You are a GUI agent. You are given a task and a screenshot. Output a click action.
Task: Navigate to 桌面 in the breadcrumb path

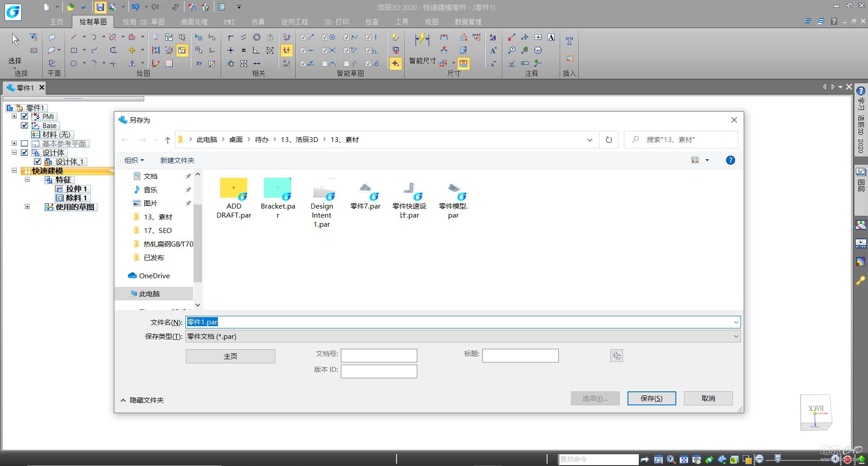pos(236,140)
